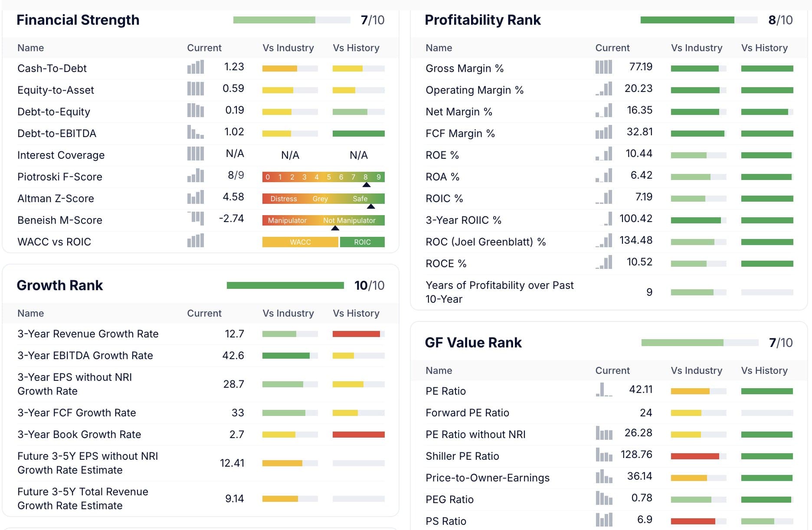Image resolution: width=812 pixels, height=530 pixels.
Task: Click the green ROIC segment of WACC bar
Action: coord(362,242)
